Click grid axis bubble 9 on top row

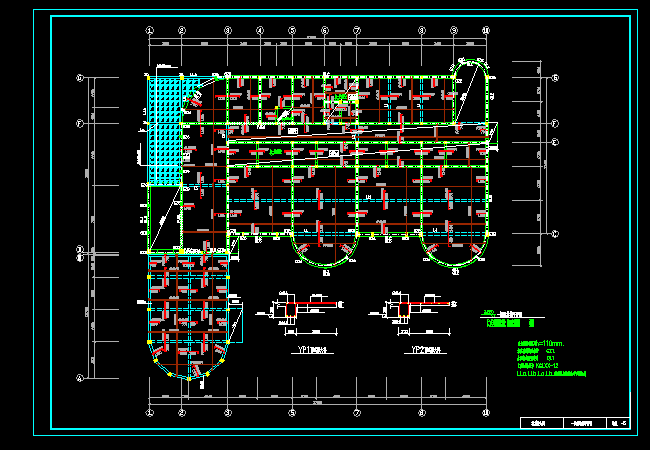click(454, 31)
